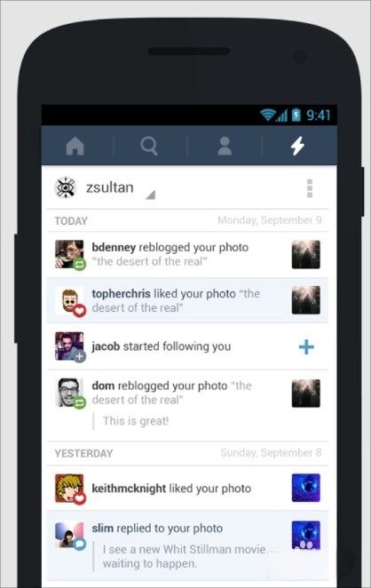Open the Home dashboard tab
Image resolution: width=371 pixels, height=588 pixels.
click(x=75, y=146)
